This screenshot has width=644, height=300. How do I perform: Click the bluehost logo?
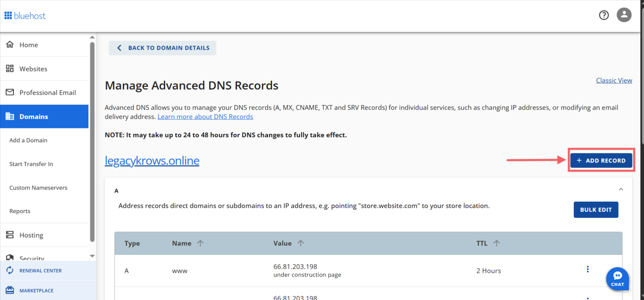[25, 16]
